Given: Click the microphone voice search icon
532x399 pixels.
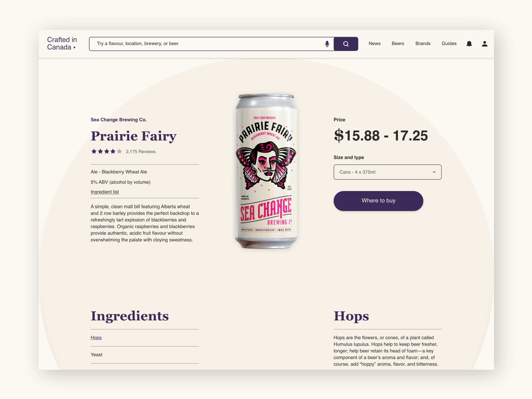Looking at the screenshot, I should pos(327,44).
